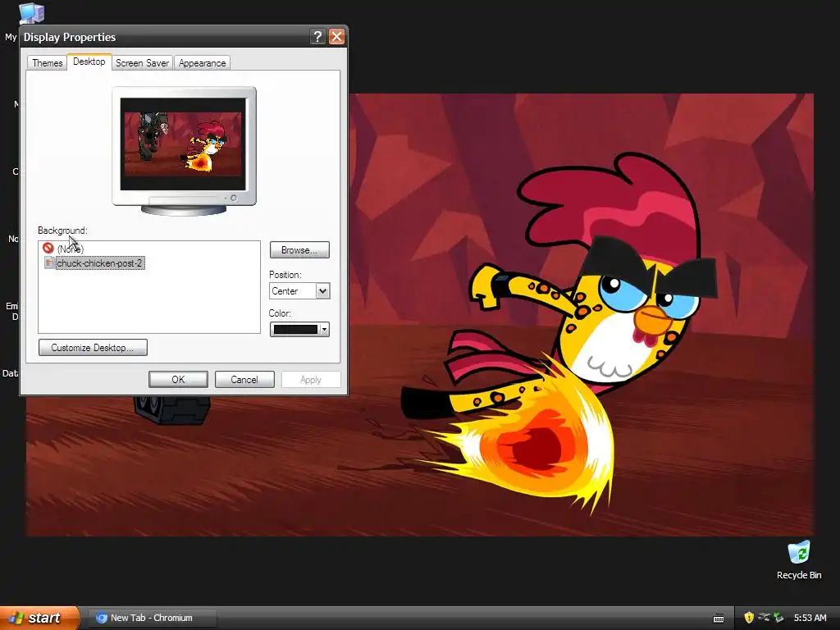Click the My Computer desktop icon
This screenshot has width=840, height=630.
31,13
